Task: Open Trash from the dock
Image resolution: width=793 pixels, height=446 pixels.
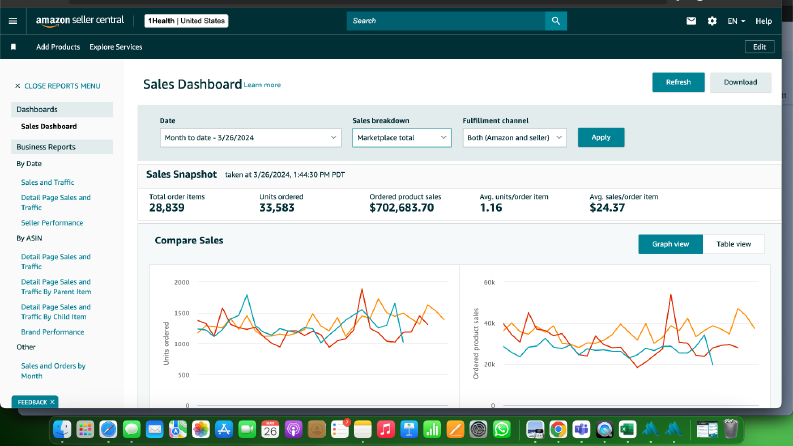Action: point(731,429)
